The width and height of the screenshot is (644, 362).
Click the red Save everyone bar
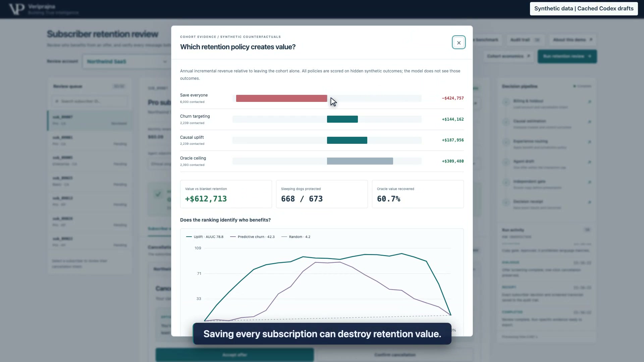281,98
